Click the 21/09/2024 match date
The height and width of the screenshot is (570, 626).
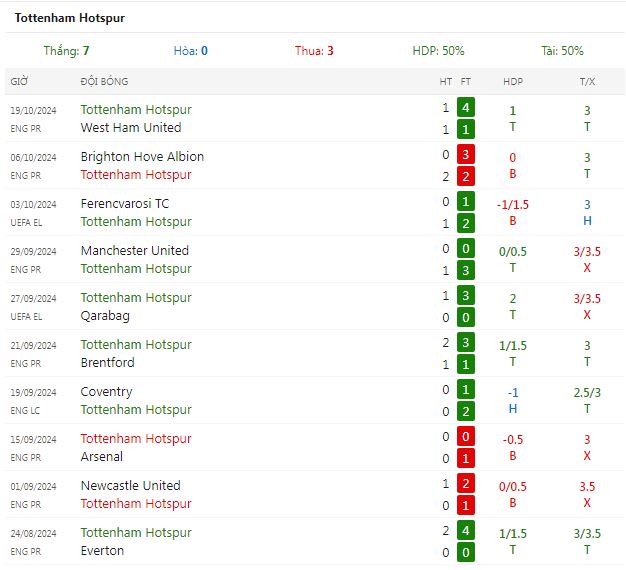34,346
